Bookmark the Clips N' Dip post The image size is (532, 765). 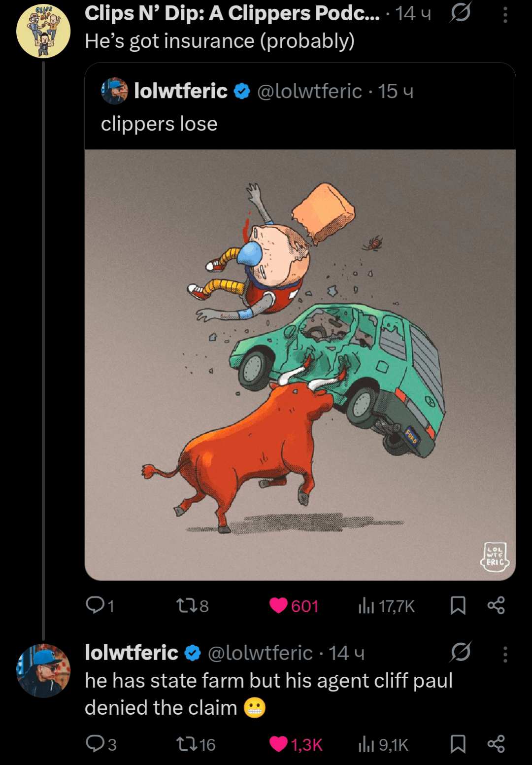coord(458,605)
